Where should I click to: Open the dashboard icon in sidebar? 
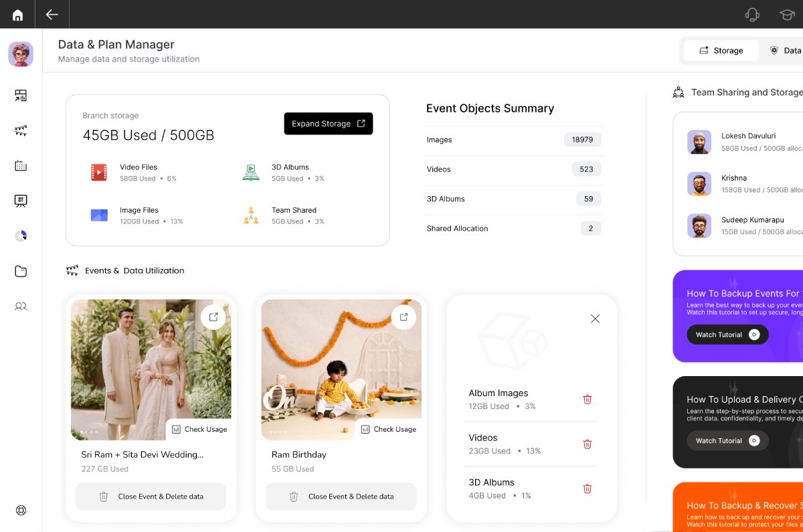click(x=21, y=96)
